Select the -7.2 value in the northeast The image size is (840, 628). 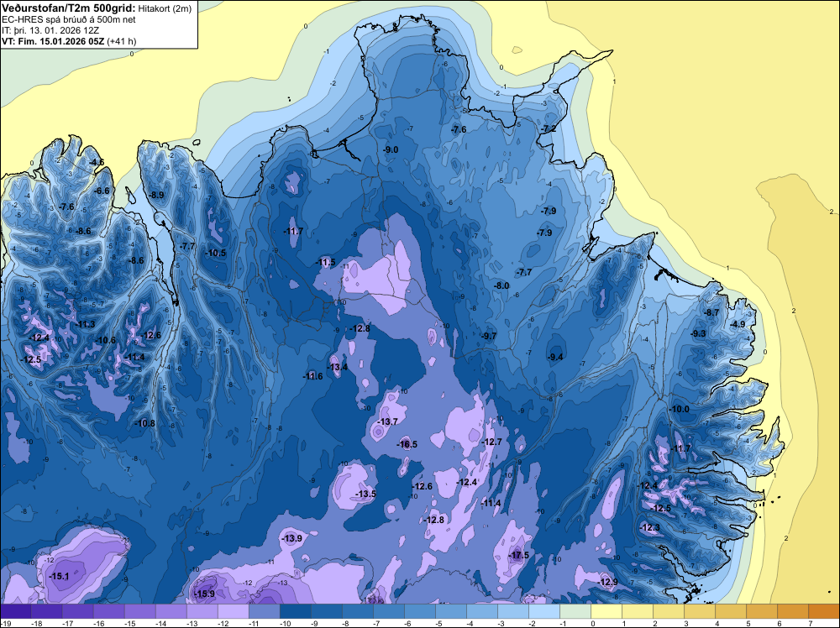click(549, 129)
